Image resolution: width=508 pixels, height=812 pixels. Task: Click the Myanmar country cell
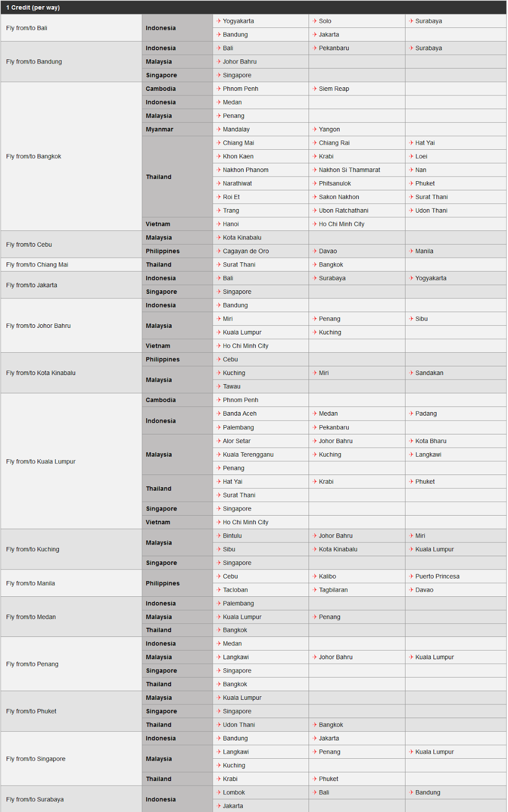(x=159, y=129)
